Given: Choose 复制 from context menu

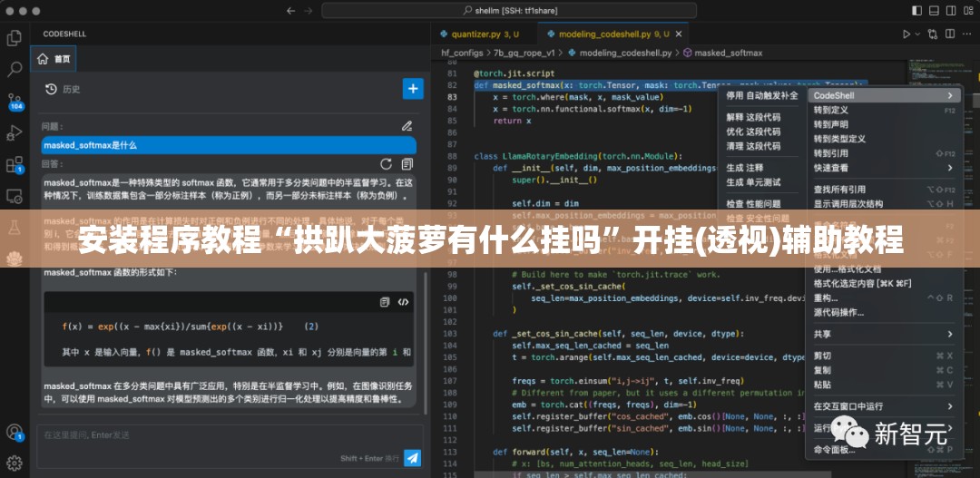Looking at the screenshot, I should [x=884, y=370].
